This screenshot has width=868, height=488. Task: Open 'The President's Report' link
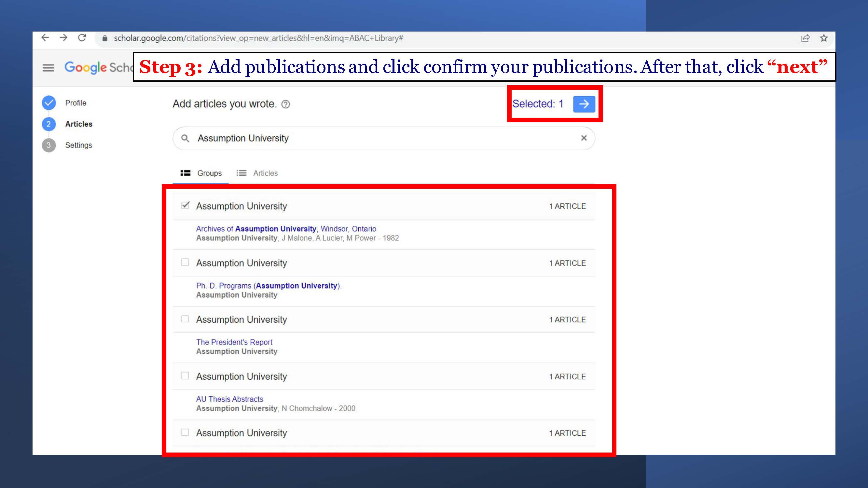point(234,342)
